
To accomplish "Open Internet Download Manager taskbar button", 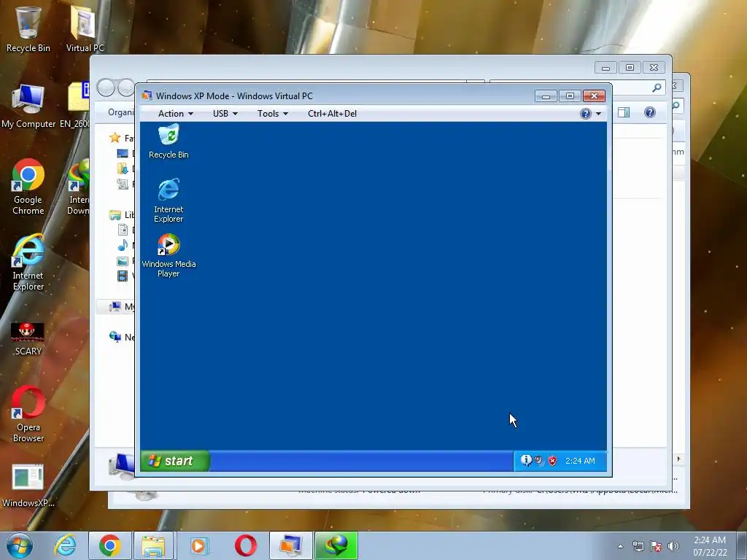I will coord(336,545).
